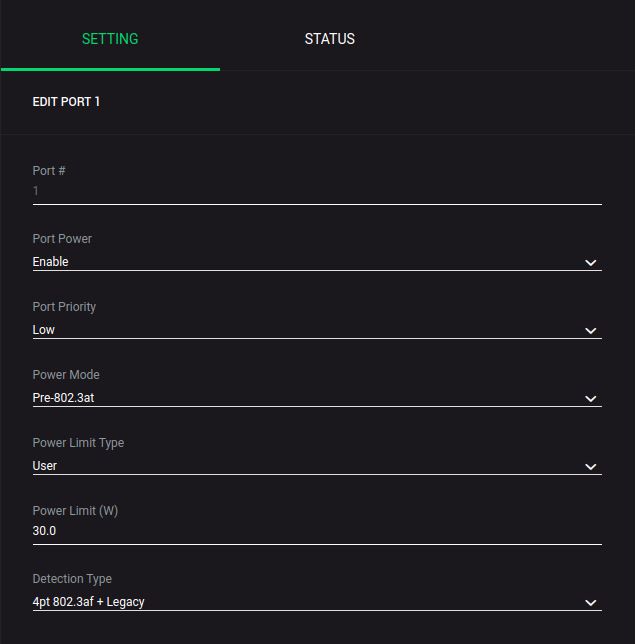Expand the 4pt 802.3af + Legacy dropdown
The image size is (635, 644).
[x=300, y=602]
